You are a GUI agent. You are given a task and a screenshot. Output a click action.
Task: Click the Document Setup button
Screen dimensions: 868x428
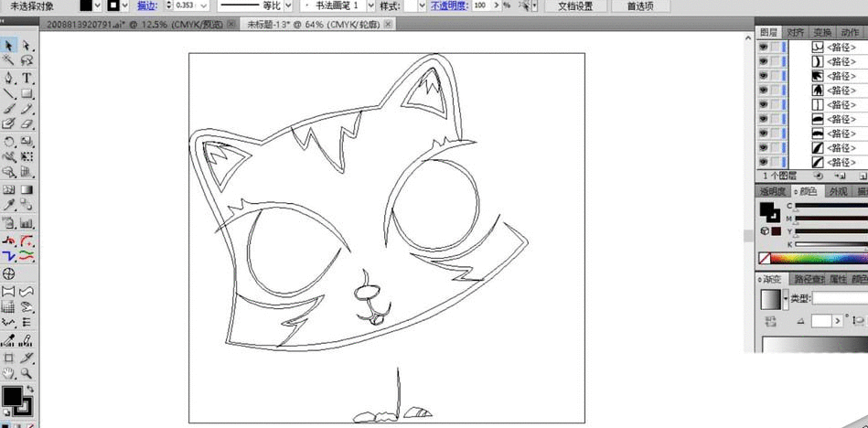click(575, 5)
